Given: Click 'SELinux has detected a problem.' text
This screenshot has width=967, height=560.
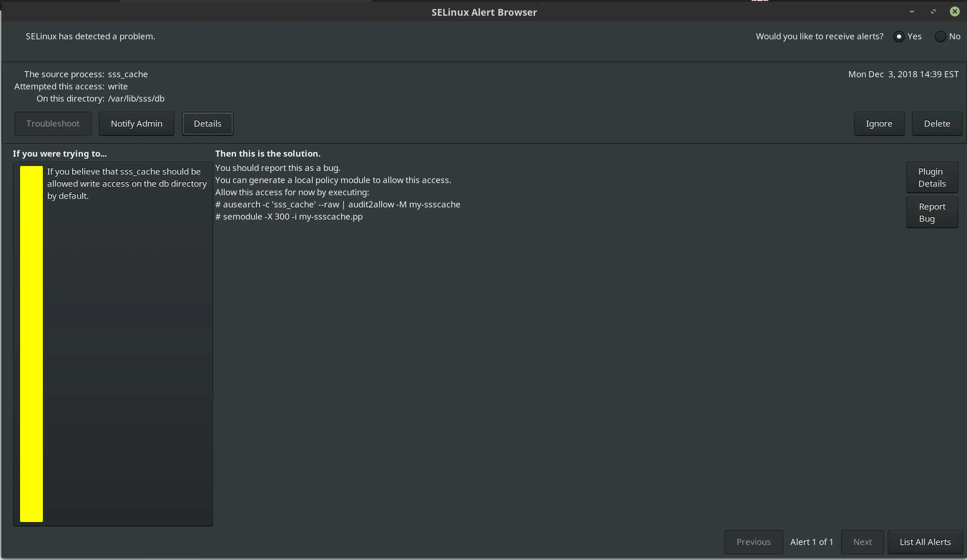Looking at the screenshot, I should click(x=90, y=36).
